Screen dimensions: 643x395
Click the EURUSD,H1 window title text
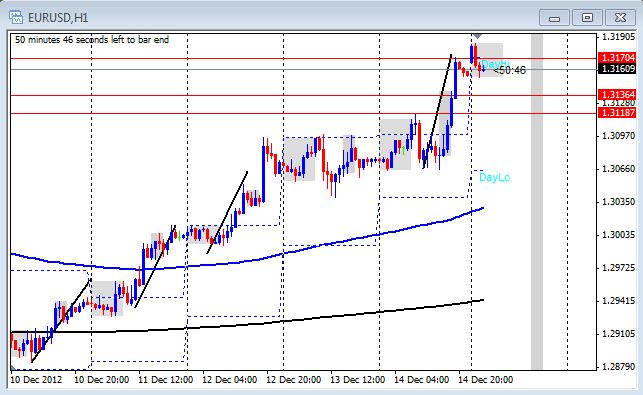click(58, 18)
